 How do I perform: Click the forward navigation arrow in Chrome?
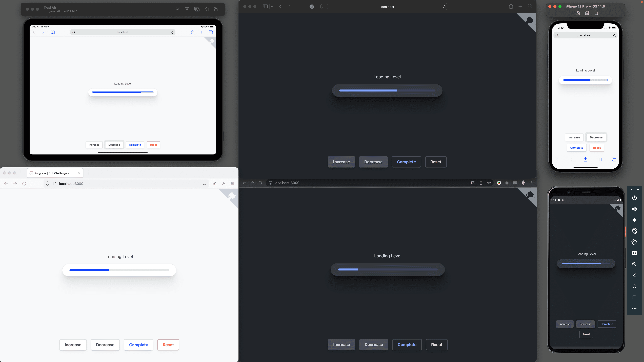pyautogui.click(x=252, y=183)
